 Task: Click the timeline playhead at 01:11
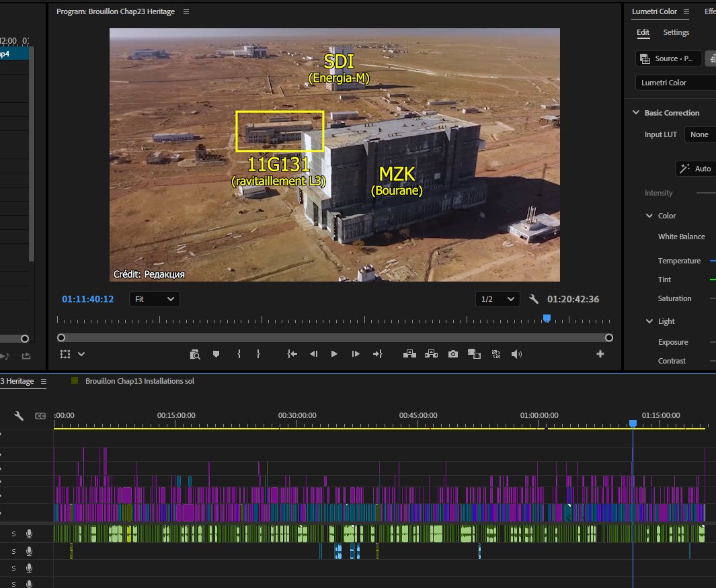pyautogui.click(x=633, y=423)
